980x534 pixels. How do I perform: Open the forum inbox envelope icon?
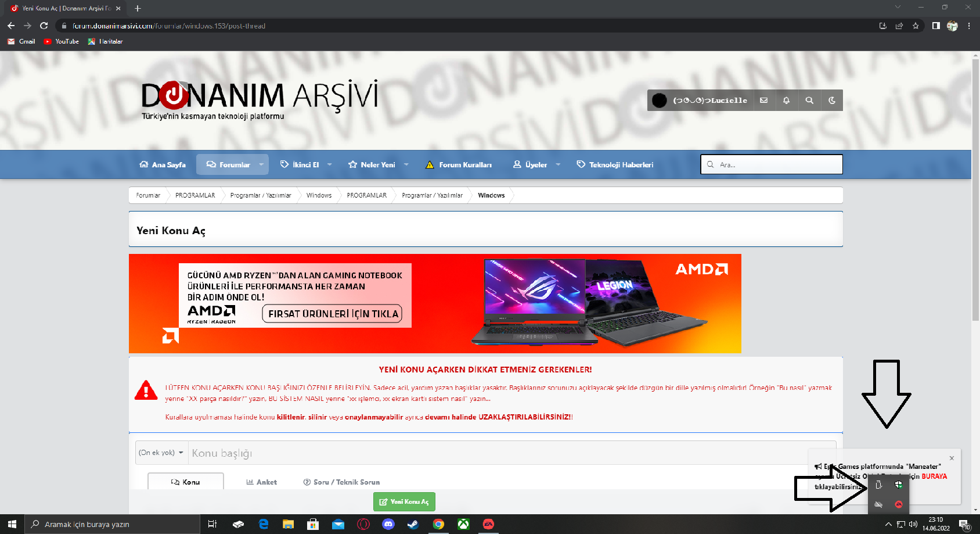tap(764, 100)
